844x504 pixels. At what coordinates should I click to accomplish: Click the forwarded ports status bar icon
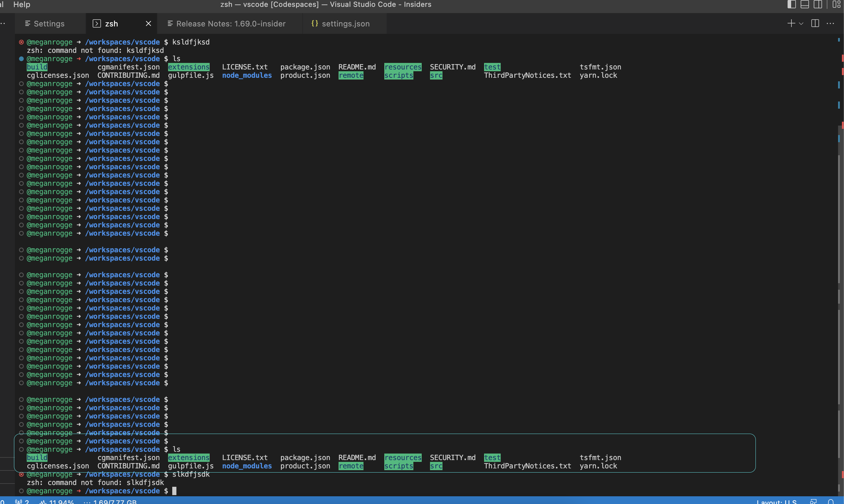pos(22,501)
